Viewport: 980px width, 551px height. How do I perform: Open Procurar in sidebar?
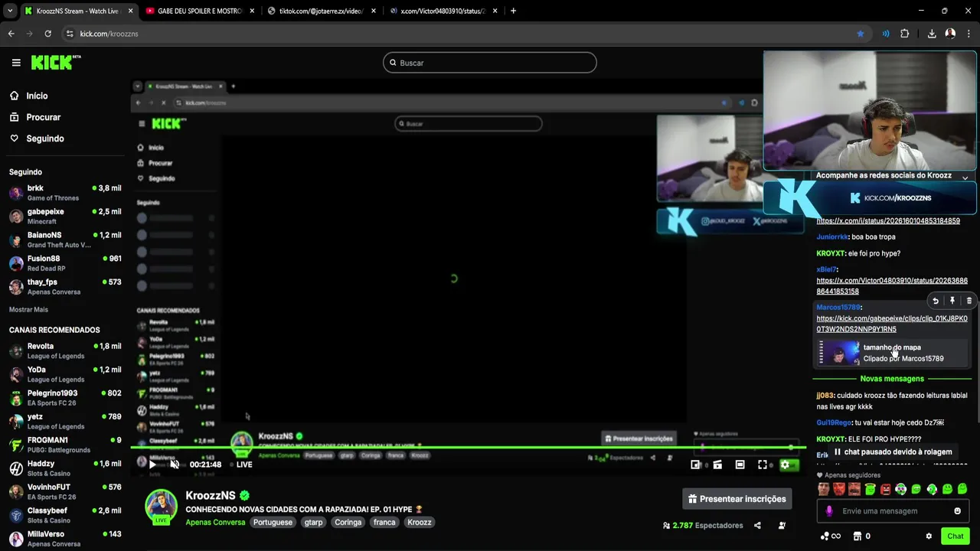35,117
